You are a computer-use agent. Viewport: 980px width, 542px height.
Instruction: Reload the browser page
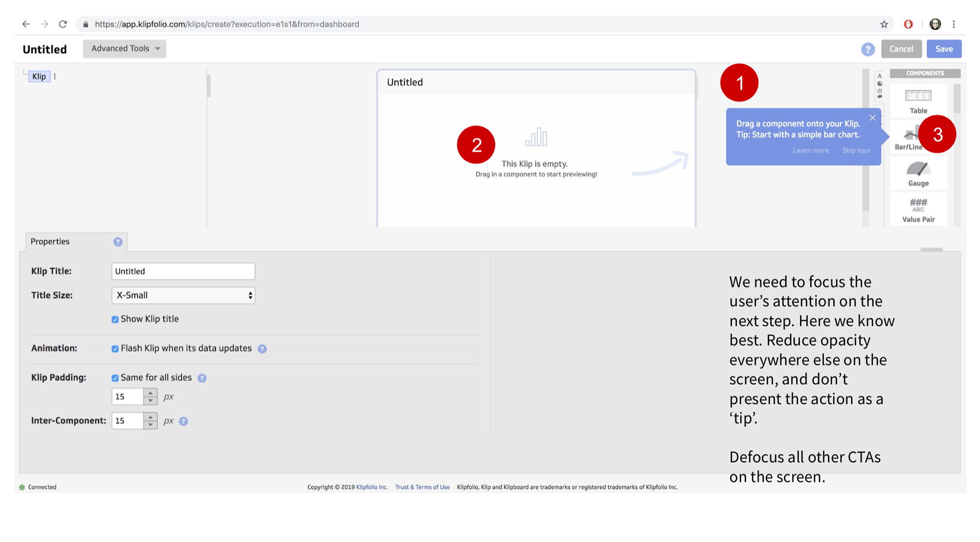(63, 24)
